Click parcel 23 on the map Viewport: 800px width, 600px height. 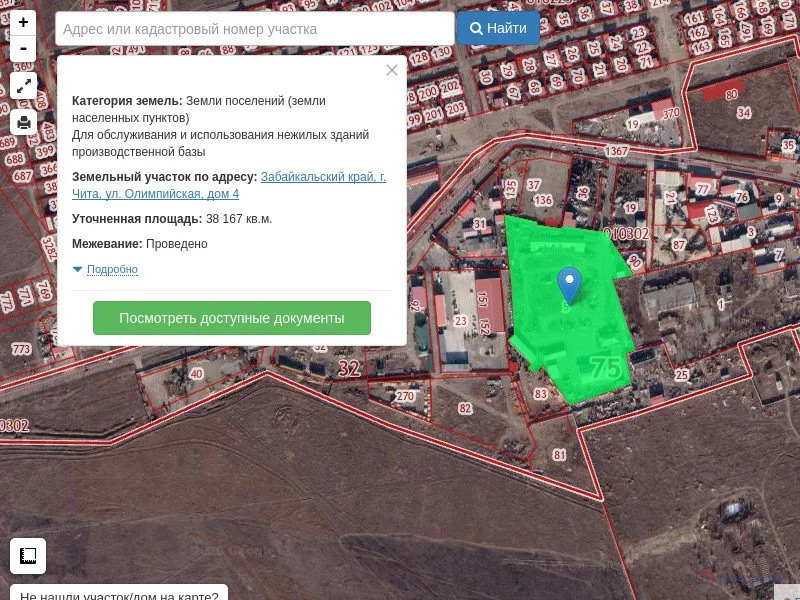(x=460, y=321)
